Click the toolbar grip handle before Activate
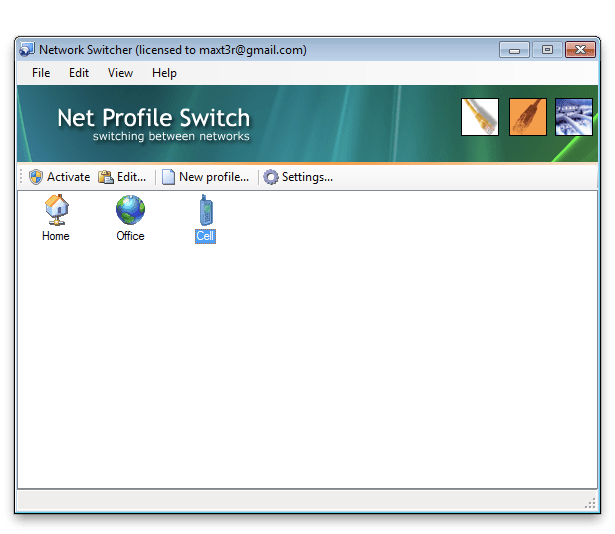 click(22, 177)
